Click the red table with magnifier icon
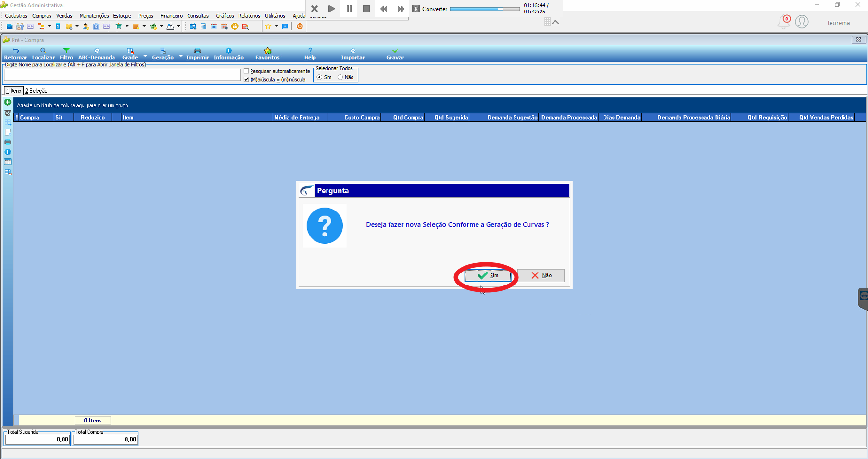The image size is (868, 459). coord(245,26)
